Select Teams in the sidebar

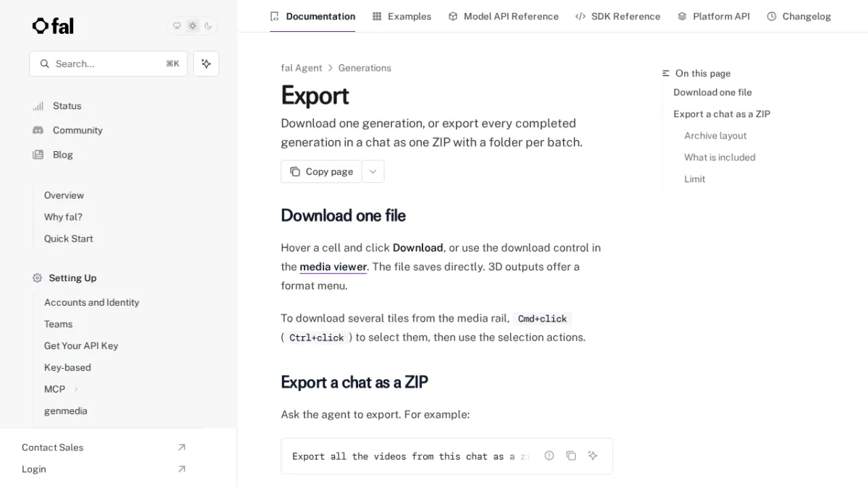58,324
